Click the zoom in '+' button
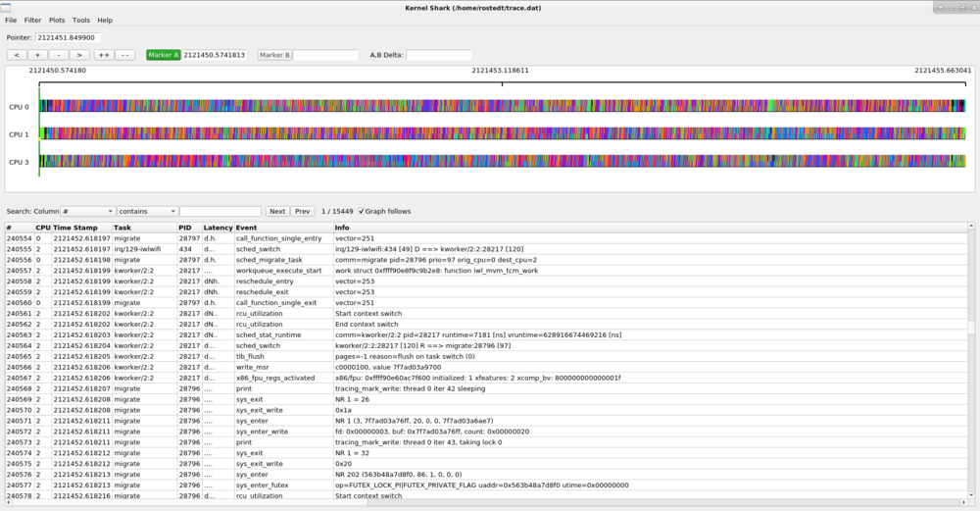The width and height of the screenshot is (980, 511). [x=37, y=55]
